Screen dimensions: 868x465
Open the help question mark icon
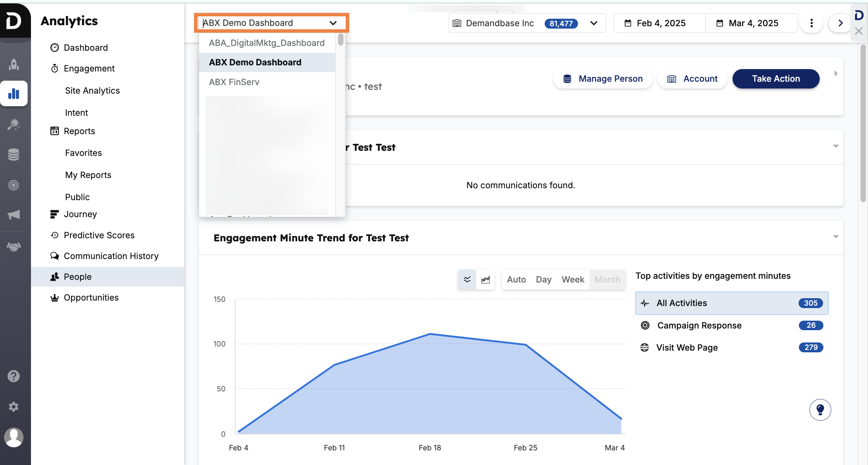pos(14,376)
